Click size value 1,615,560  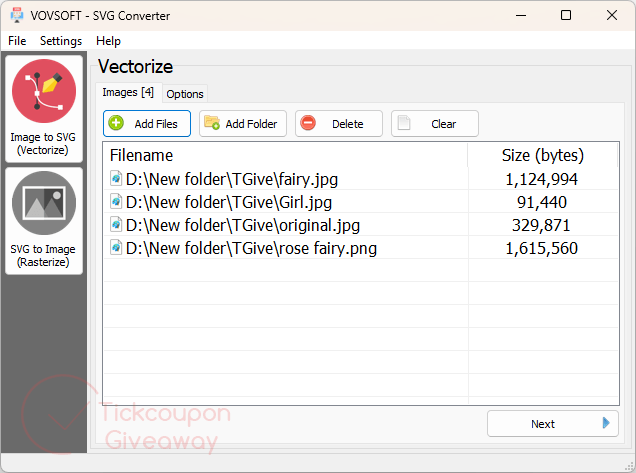point(541,248)
